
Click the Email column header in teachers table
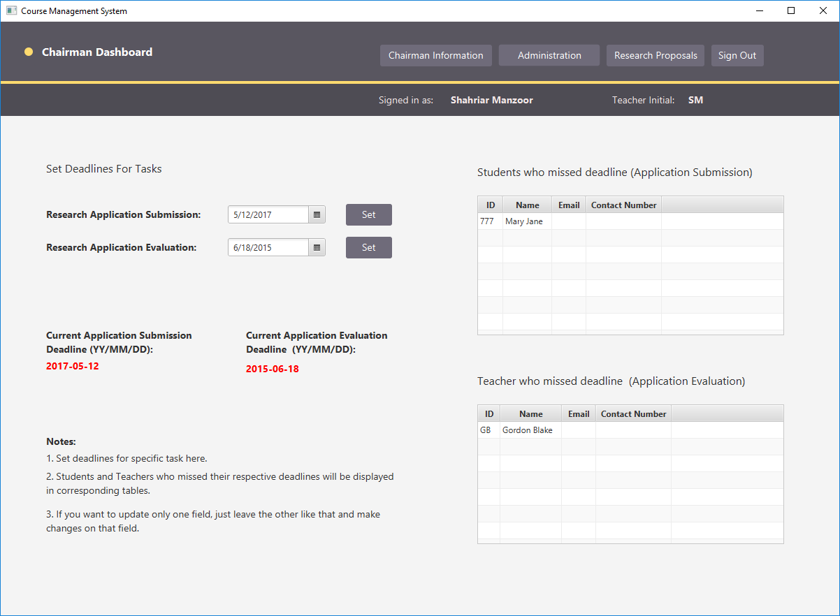(x=579, y=413)
